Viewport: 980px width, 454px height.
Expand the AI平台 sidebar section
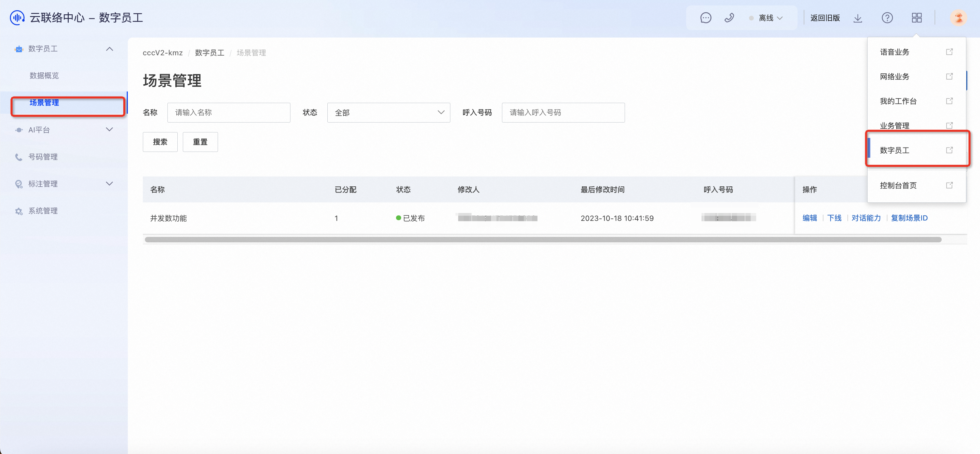(110, 130)
